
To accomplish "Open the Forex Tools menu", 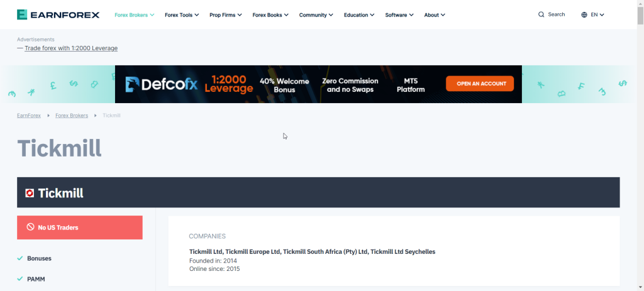I will point(182,15).
